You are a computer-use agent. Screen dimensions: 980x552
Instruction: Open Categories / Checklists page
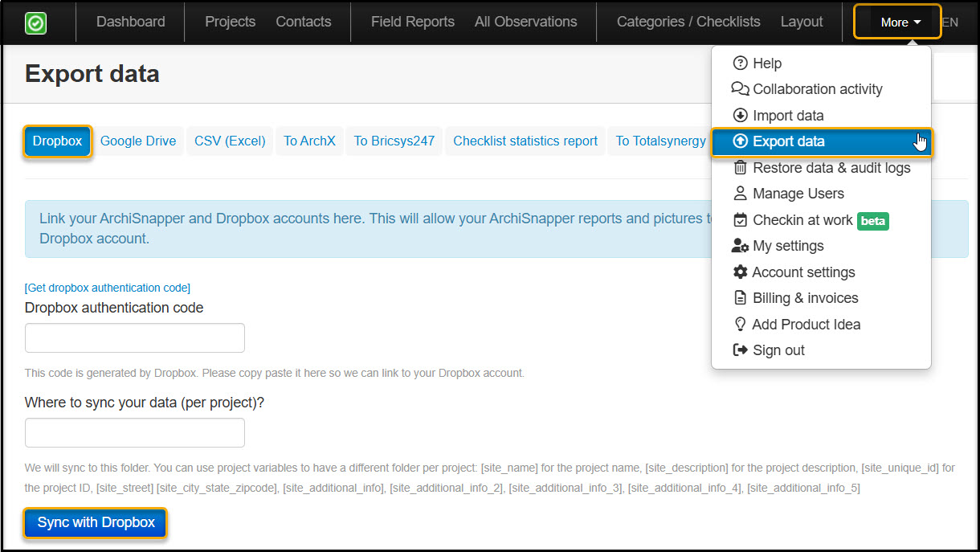(x=688, y=22)
